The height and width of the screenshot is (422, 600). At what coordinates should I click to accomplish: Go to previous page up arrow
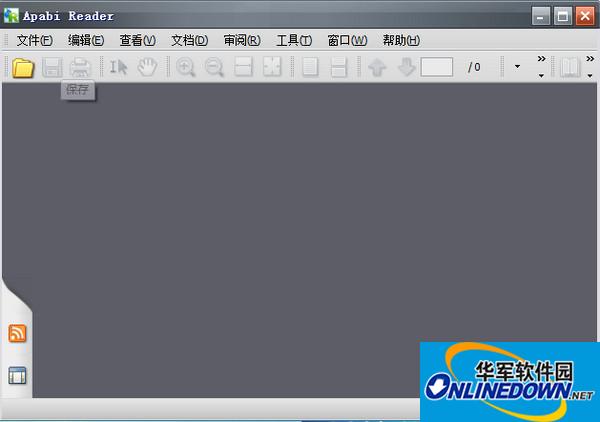[377, 67]
